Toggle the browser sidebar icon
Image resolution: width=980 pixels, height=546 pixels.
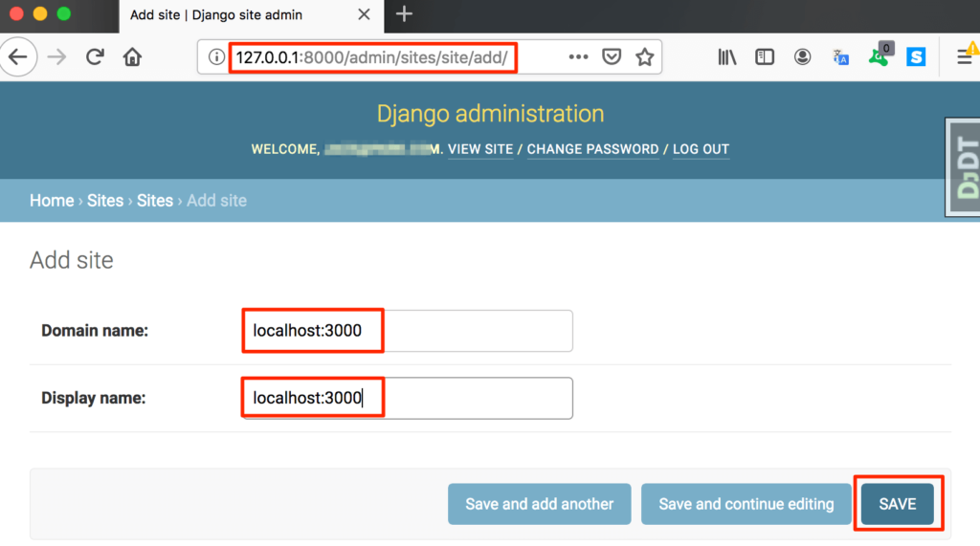765,56
